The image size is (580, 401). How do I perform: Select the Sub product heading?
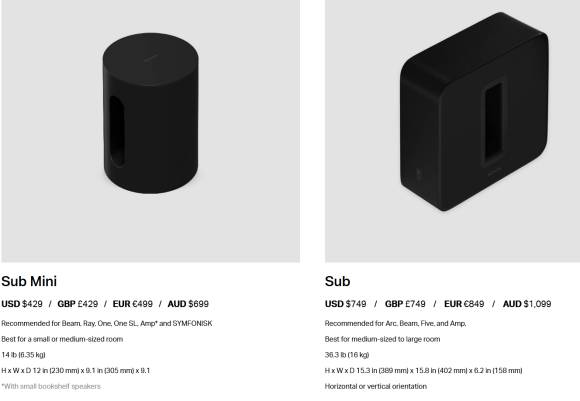(x=337, y=281)
